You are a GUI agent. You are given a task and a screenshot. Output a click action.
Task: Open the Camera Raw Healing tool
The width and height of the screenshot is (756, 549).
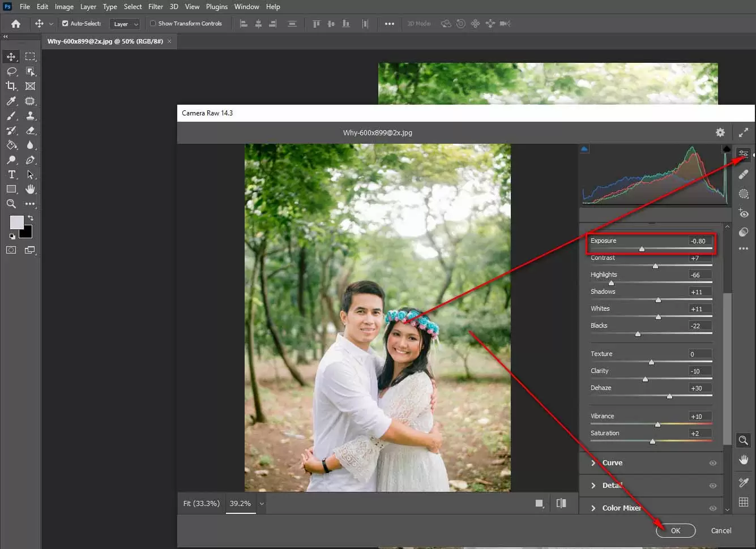(744, 174)
